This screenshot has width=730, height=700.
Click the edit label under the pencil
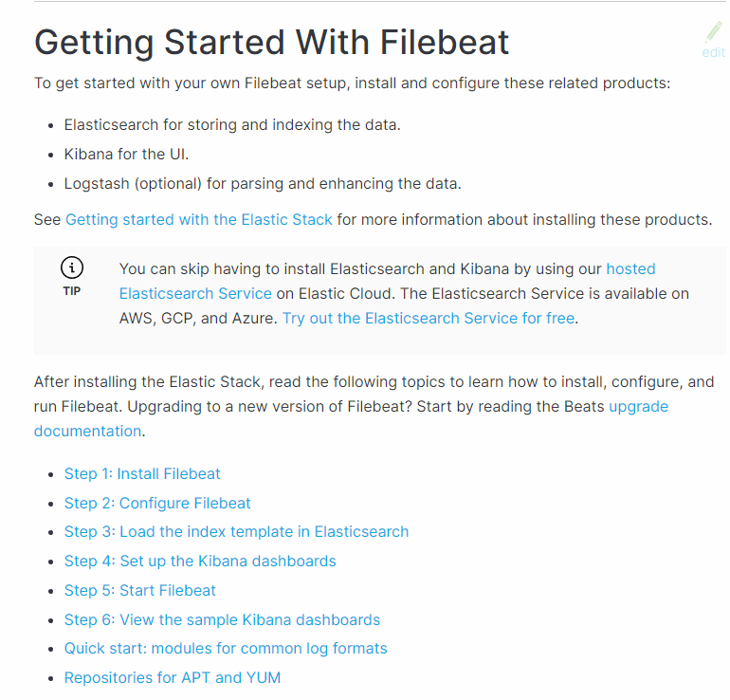[713, 52]
